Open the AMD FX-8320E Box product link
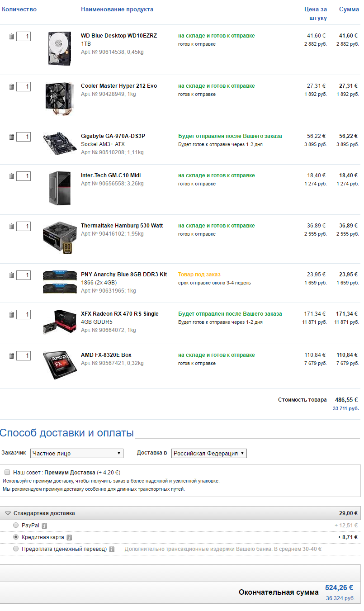 tap(106, 355)
